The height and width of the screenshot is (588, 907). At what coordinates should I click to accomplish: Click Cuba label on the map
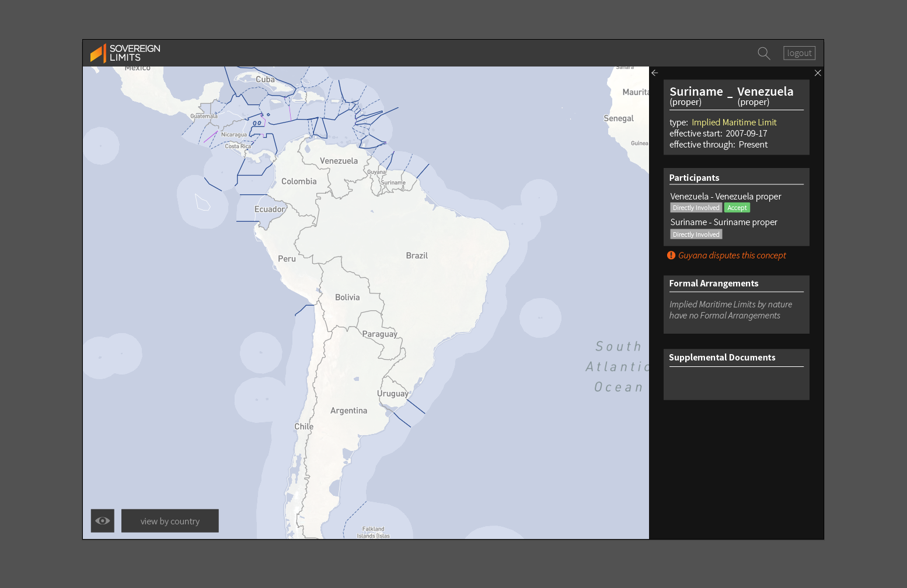pyautogui.click(x=265, y=79)
